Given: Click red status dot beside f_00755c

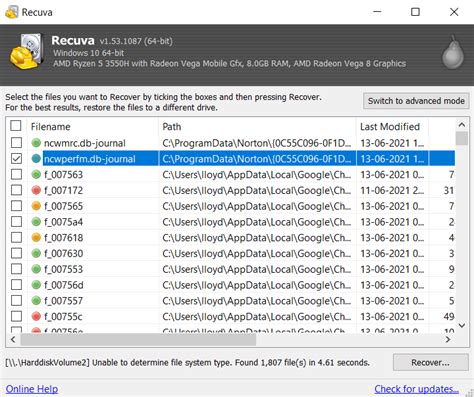Looking at the screenshot, I should [36, 316].
